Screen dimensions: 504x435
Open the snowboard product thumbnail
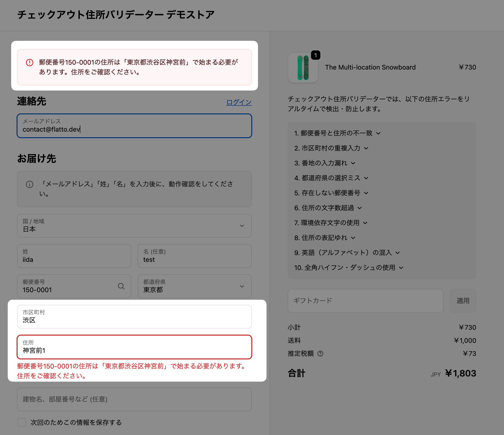click(303, 68)
